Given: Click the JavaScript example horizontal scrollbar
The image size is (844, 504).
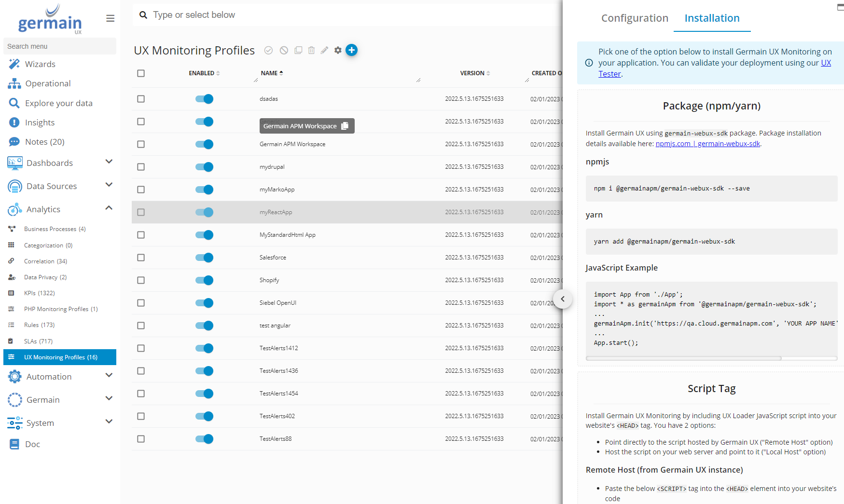Looking at the screenshot, I should [x=683, y=358].
